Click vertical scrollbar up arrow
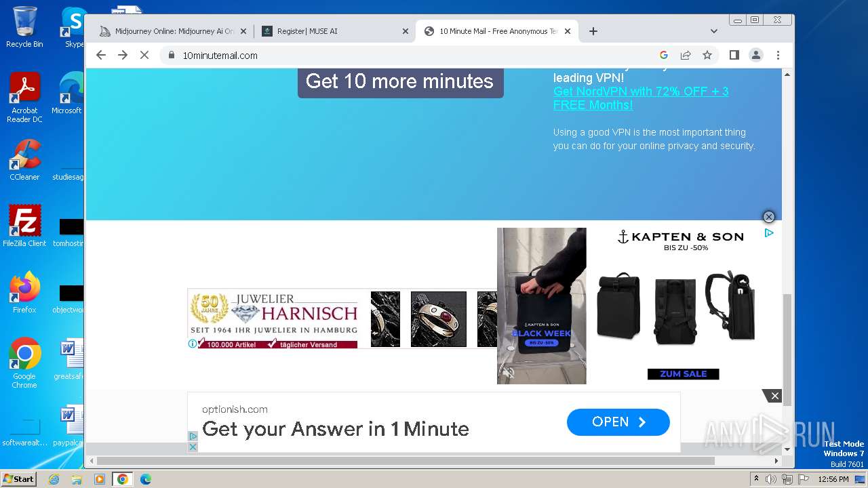Image resolution: width=868 pixels, height=488 pixels. 787,73
